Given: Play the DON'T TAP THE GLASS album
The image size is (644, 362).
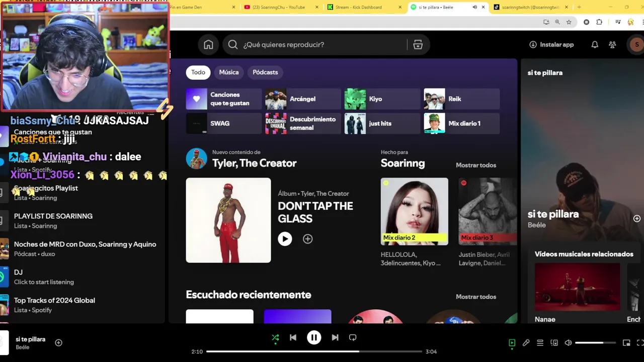Looking at the screenshot, I should coord(285,239).
